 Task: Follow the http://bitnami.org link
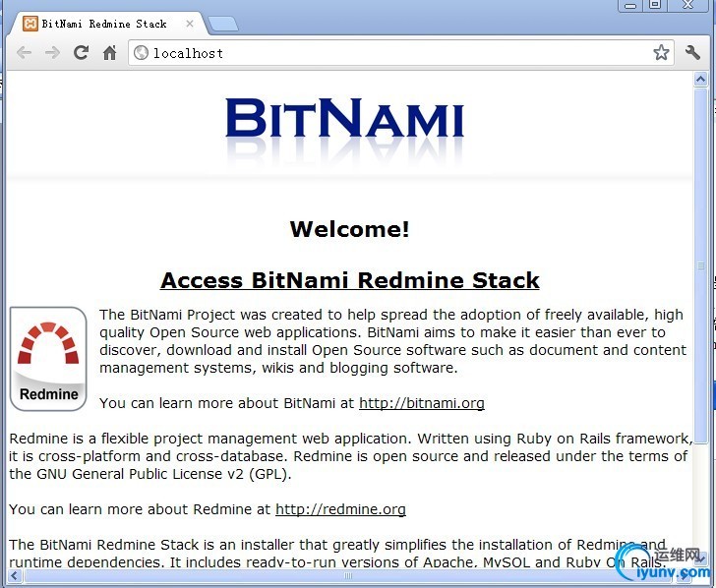point(422,403)
